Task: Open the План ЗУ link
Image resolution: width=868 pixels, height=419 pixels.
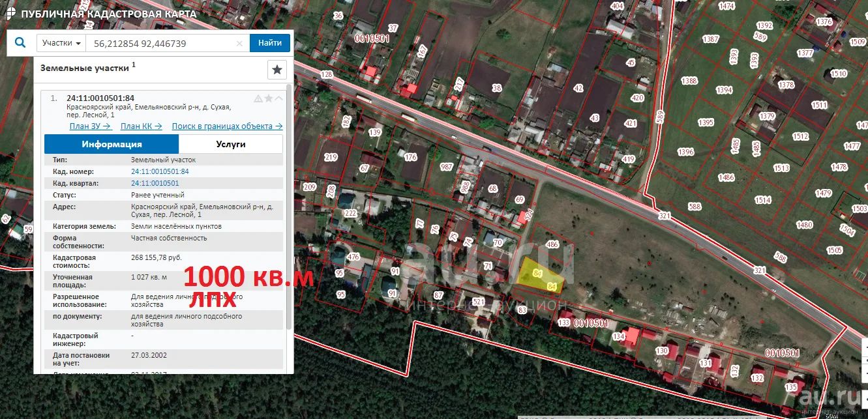Action: [x=91, y=126]
